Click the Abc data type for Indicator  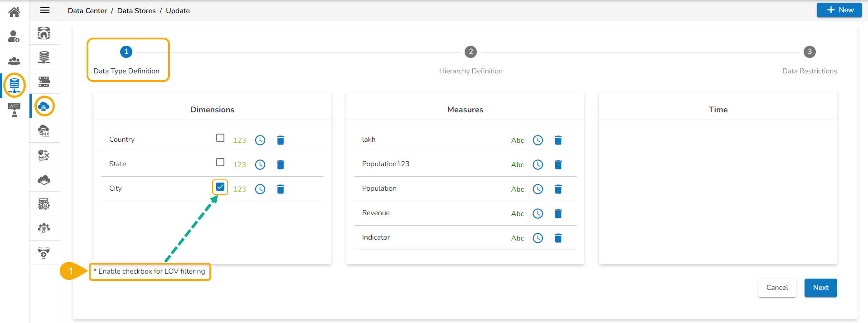pyautogui.click(x=518, y=238)
